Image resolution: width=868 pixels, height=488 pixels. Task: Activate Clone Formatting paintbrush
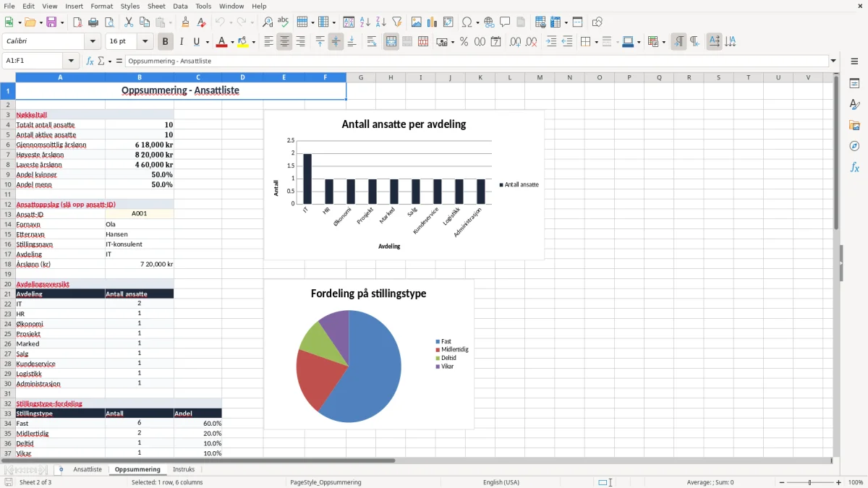(185, 22)
